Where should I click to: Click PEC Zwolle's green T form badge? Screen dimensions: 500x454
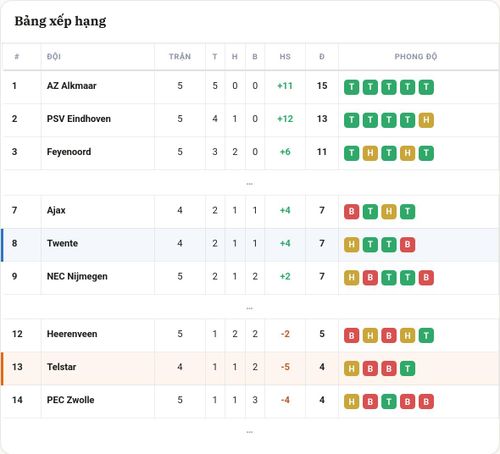pyautogui.click(x=389, y=402)
